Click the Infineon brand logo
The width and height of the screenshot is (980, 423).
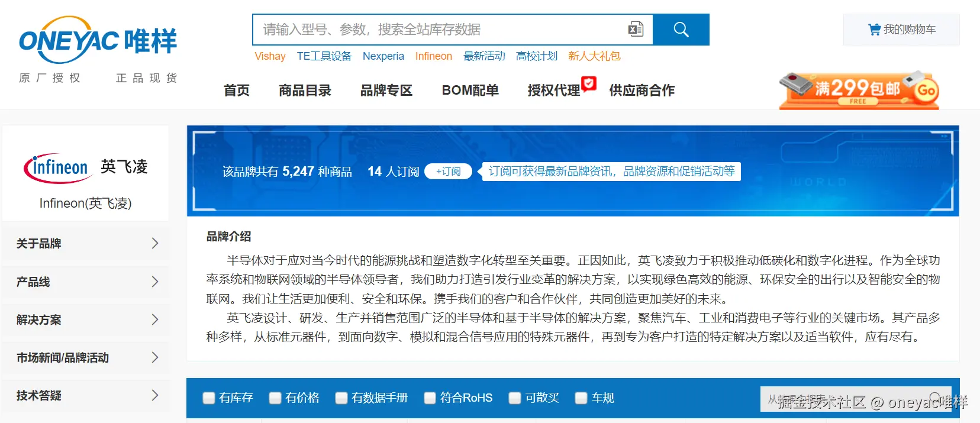(x=86, y=168)
